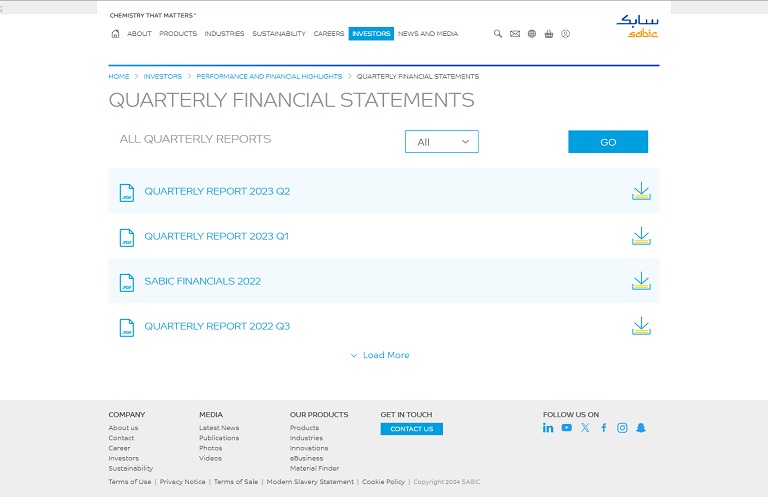768x497 pixels.
Task: Click the home icon in navigation bar
Action: [x=115, y=34]
